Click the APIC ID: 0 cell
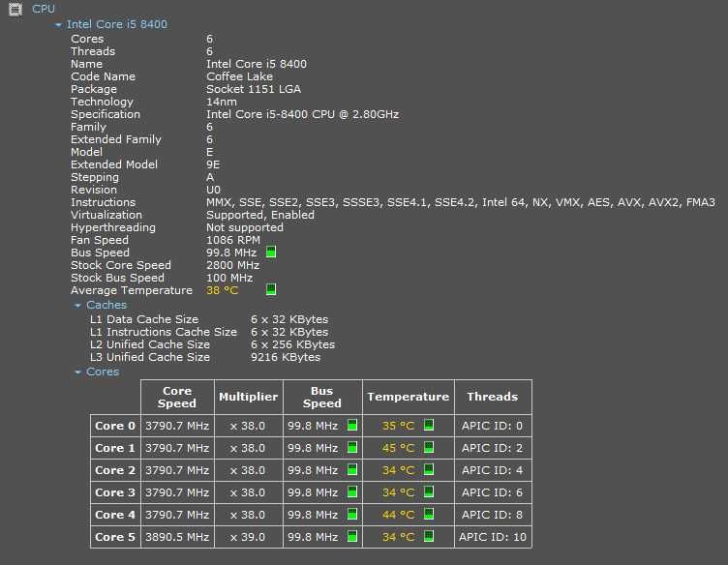 [492, 426]
